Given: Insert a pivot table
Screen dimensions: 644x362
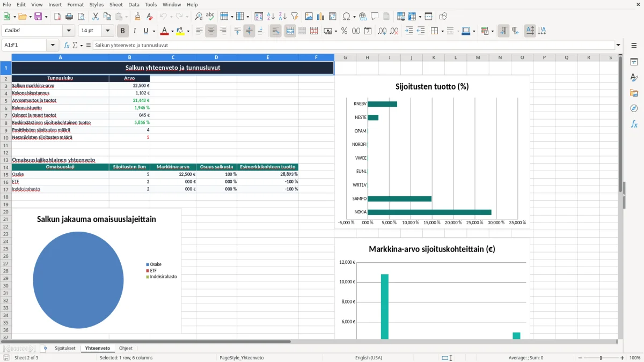Looking at the screenshot, I should pos(332,17).
